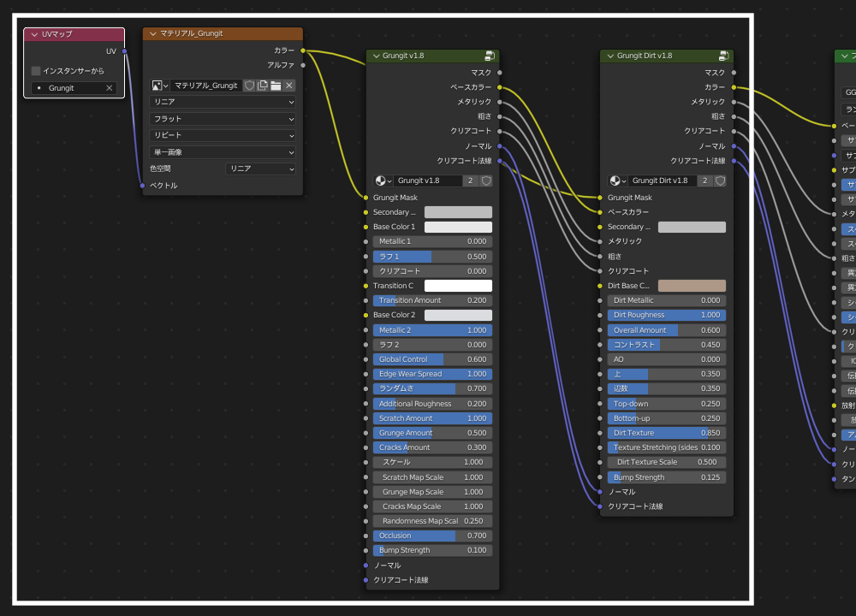Open Transition C color swatch

coord(458,286)
